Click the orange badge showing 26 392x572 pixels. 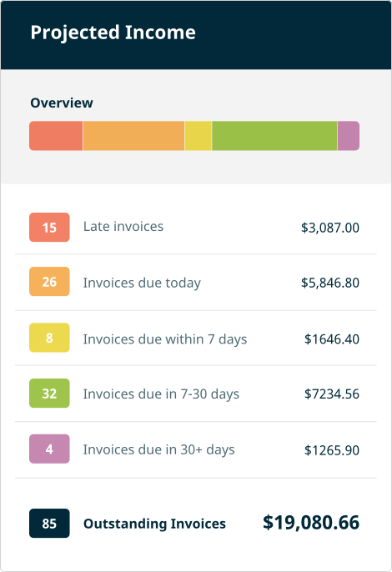click(x=49, y=282)
